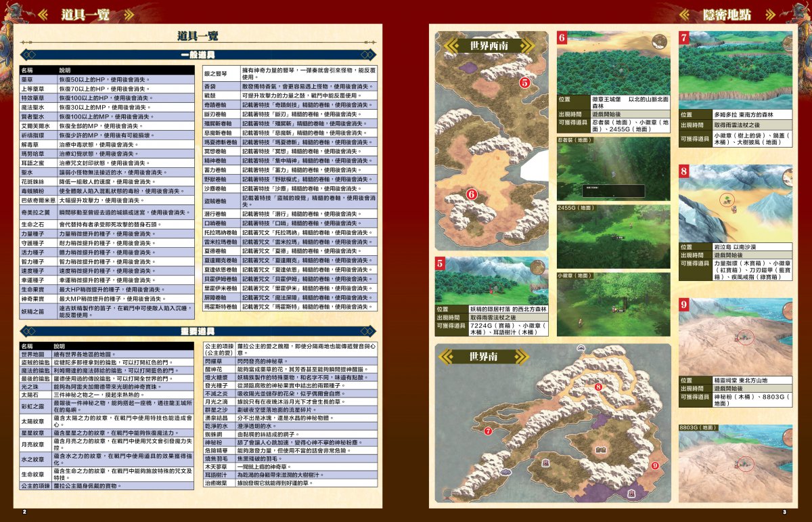Select marker 7 on the 世界南 map

[x=488, y=430]
